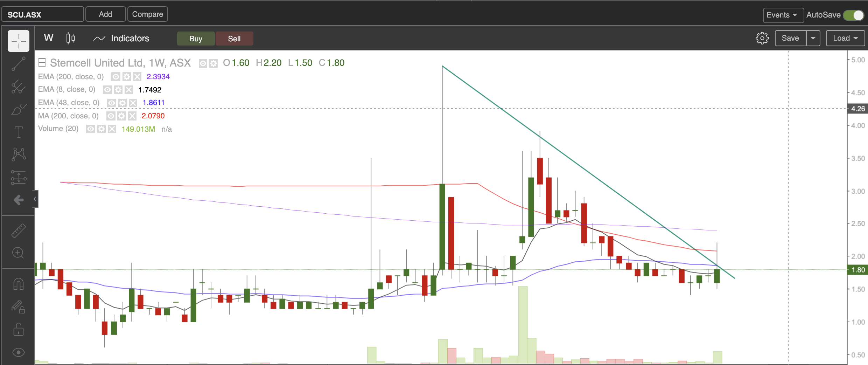Open settings for EMA (8, close, 0)
Image resolution: width=868 pixels, height=365 pixels.
click(x=118, y=90)
